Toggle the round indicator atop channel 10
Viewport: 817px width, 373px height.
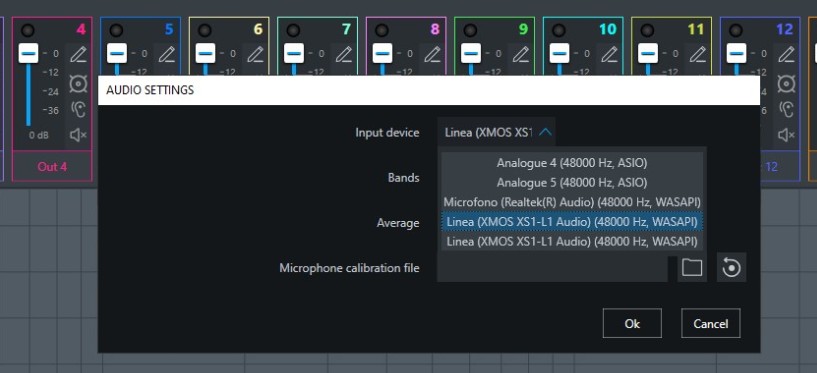(x=559, y=30)
